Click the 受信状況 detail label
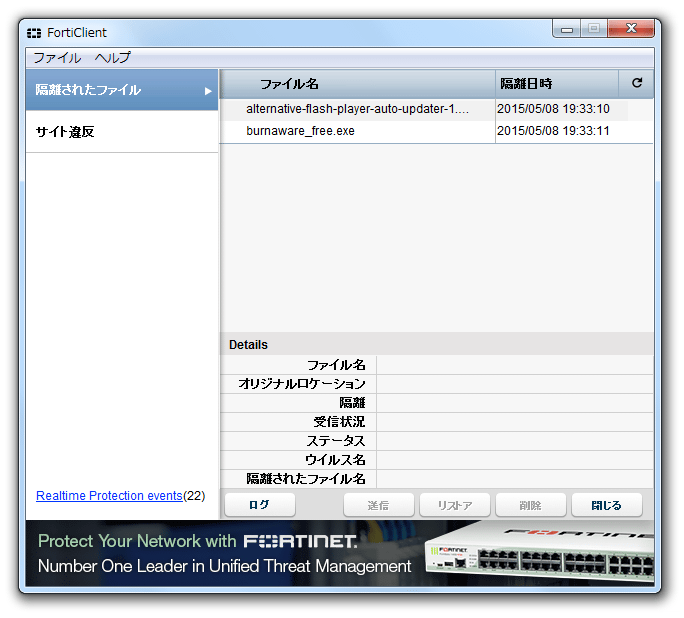This screenshot has height=618, width=684. [x=339, y=422]
